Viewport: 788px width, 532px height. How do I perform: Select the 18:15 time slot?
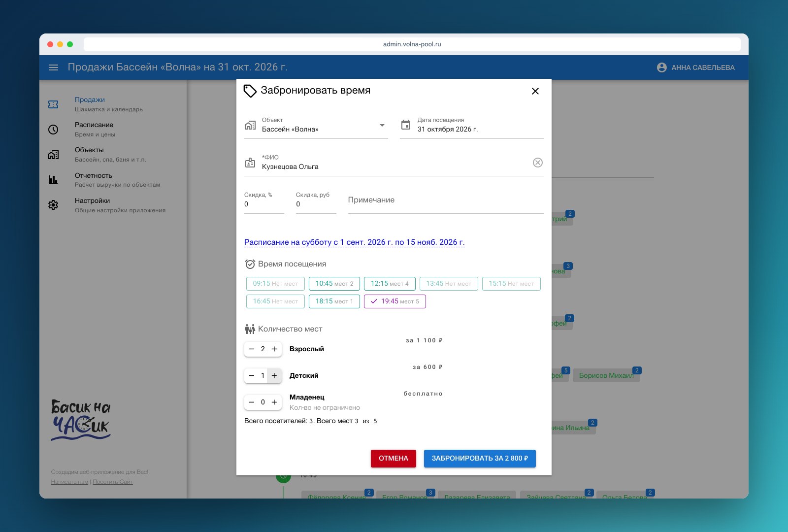pyautogui.click(x=334, y=301)
